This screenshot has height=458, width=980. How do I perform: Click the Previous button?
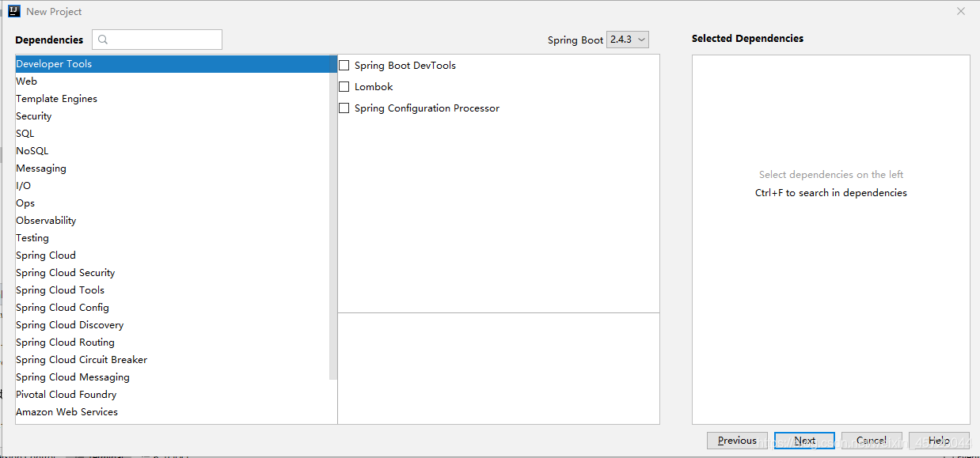[x=737, y=441]
